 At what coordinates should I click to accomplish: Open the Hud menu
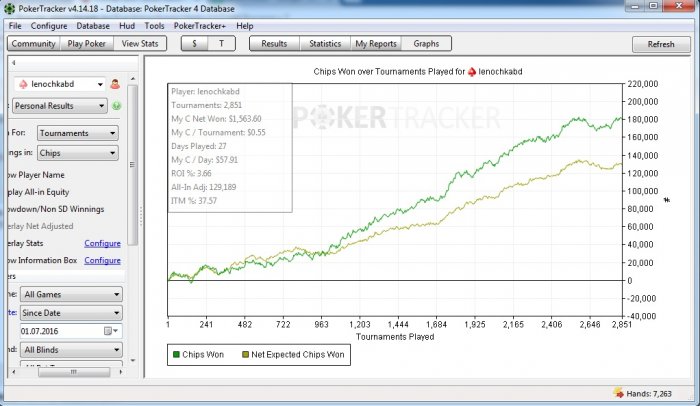pyautogui.click(x=127, y=26)
